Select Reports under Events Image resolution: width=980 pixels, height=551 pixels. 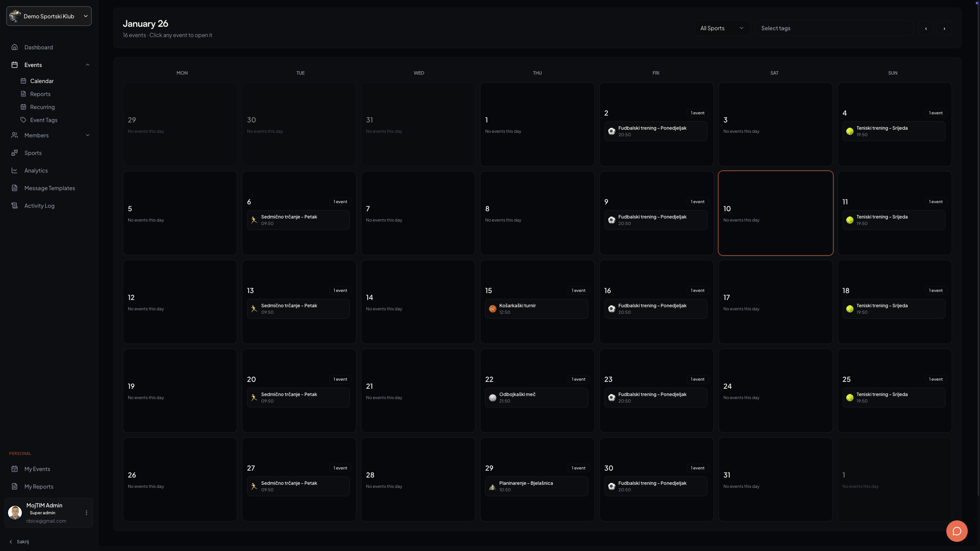pyautogui.click(x=41, y=94)
